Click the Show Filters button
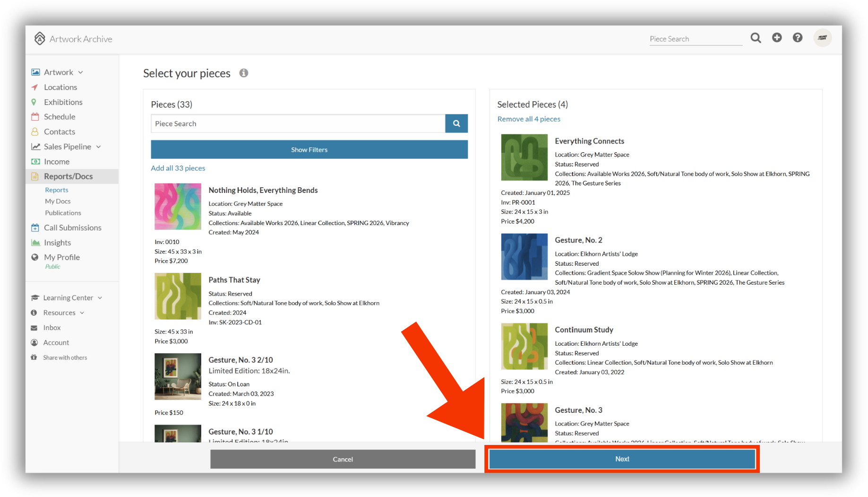Image resolution: width=868 pixels, height=497 pixels. point(309,149)
